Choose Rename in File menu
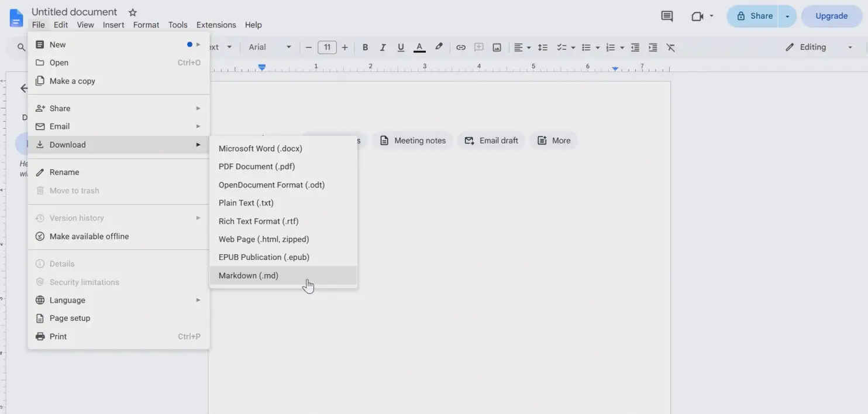 pos(119,172)
